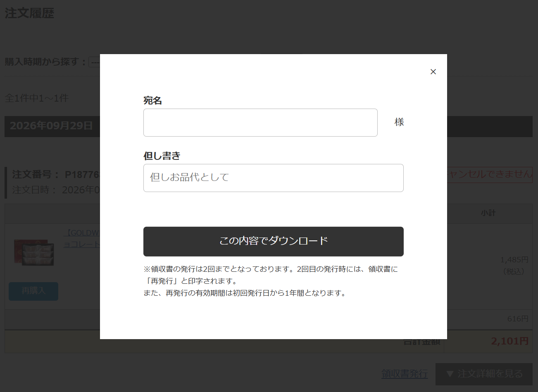Open 注文詳細を見る in background page
This screenshot has width=538, height=392.
tap(484, 374)
